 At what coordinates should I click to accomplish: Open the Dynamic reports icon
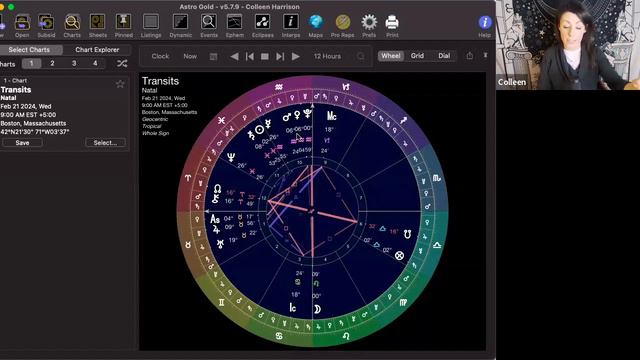click(x=180, y=22)
